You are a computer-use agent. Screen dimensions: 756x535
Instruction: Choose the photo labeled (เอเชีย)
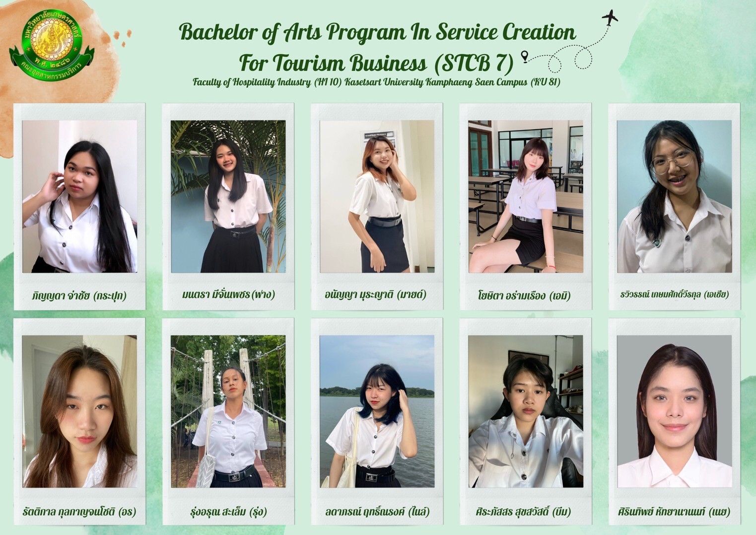[x=675, y=196]
